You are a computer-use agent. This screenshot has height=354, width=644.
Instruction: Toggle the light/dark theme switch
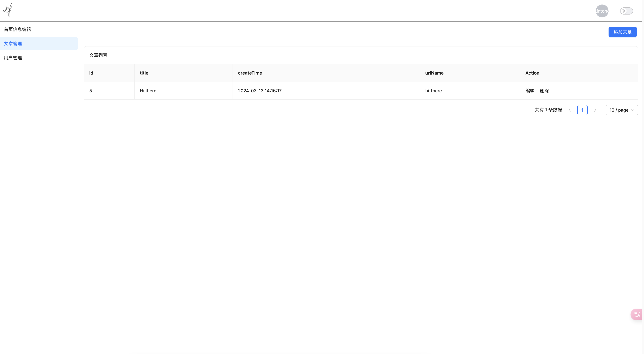626,11
